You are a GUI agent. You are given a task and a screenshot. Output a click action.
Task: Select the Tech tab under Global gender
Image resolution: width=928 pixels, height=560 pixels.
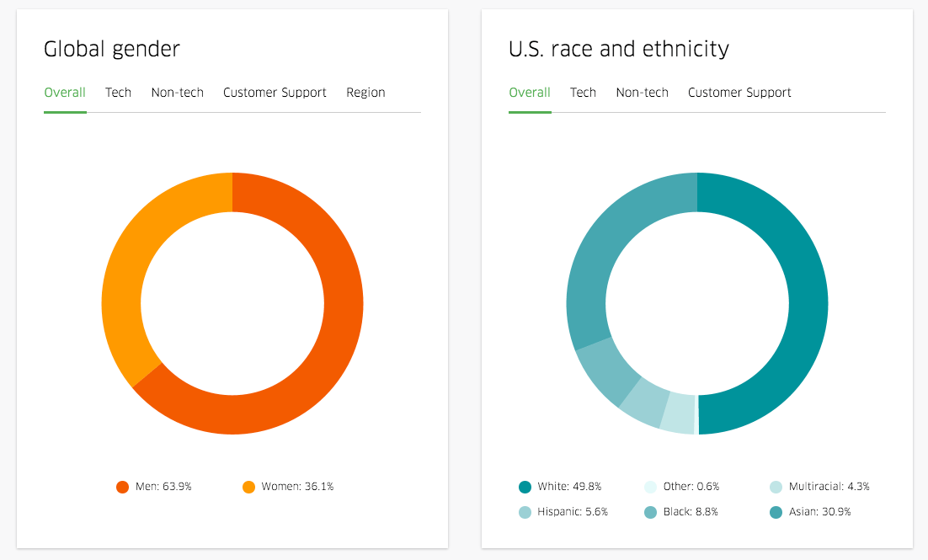pyautogui.click(x=118, y=93)
